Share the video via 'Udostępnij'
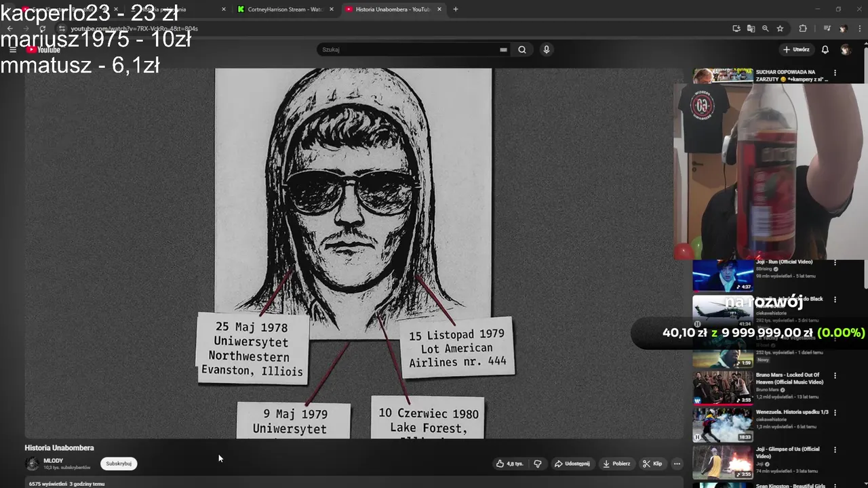This screenshot has width=868, height=488. click(572, 464)
